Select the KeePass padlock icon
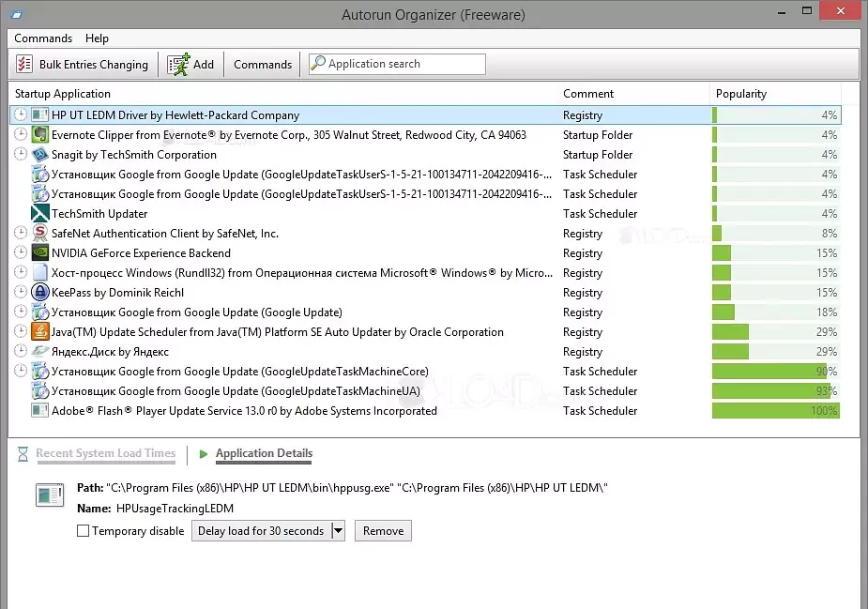This screenshot has height=609, width=868. coord(38,292)
